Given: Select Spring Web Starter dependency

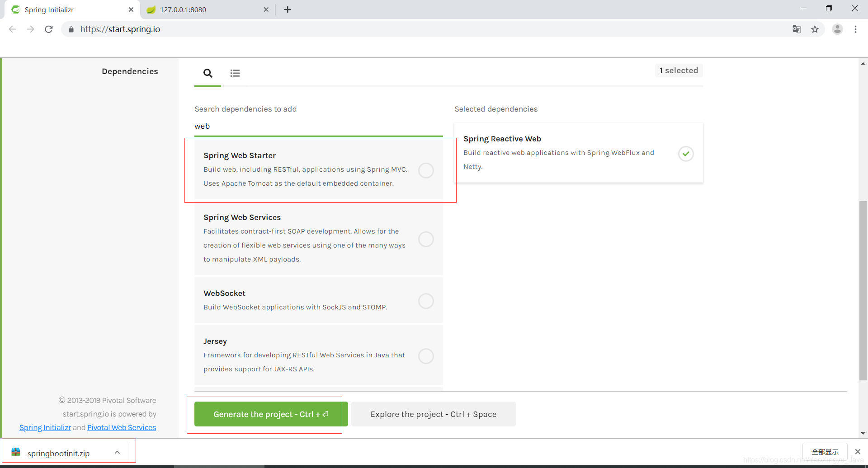Looking at the screenshot, I should tap(426, 170).
